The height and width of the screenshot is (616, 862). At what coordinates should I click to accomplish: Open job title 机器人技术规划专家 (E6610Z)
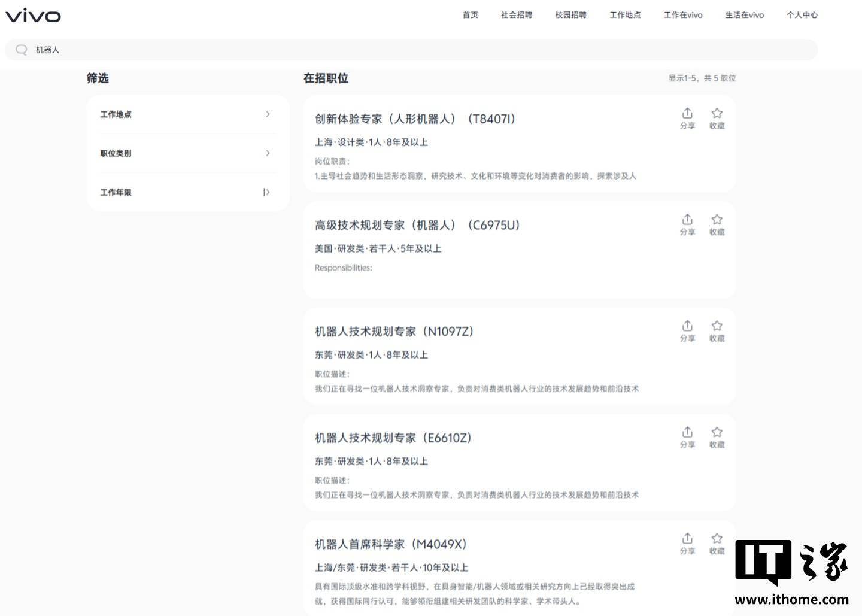pyautogui.click(x=393, y=438)
